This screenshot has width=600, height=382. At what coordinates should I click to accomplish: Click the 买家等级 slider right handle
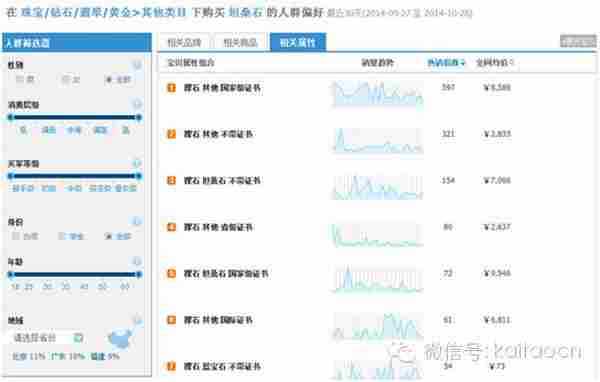[139, 176]
